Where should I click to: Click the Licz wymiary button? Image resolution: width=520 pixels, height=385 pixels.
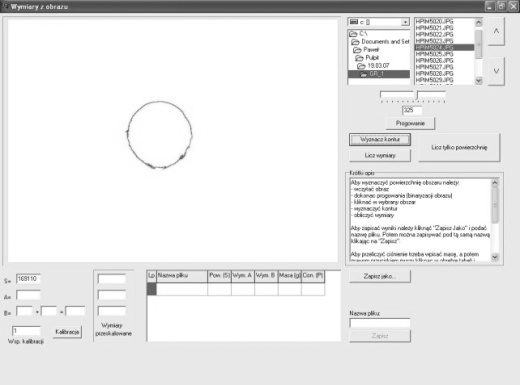pos(380,155)
